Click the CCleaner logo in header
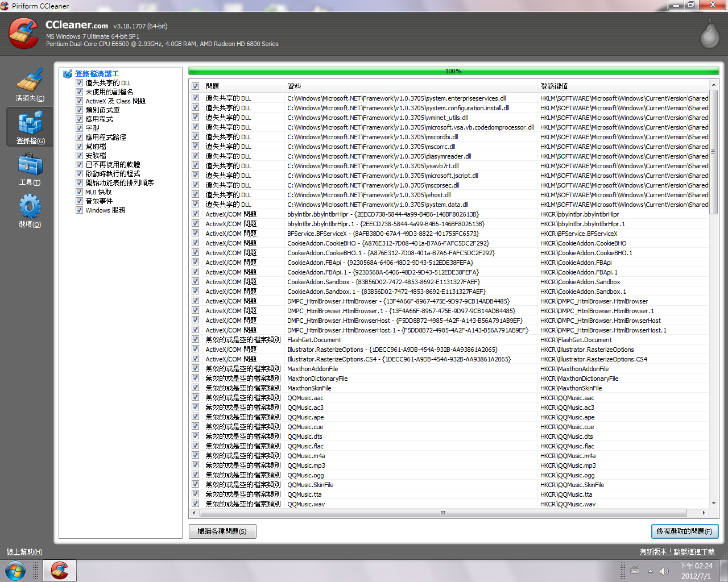The image size is (728, 582). [x=24, y=33]
